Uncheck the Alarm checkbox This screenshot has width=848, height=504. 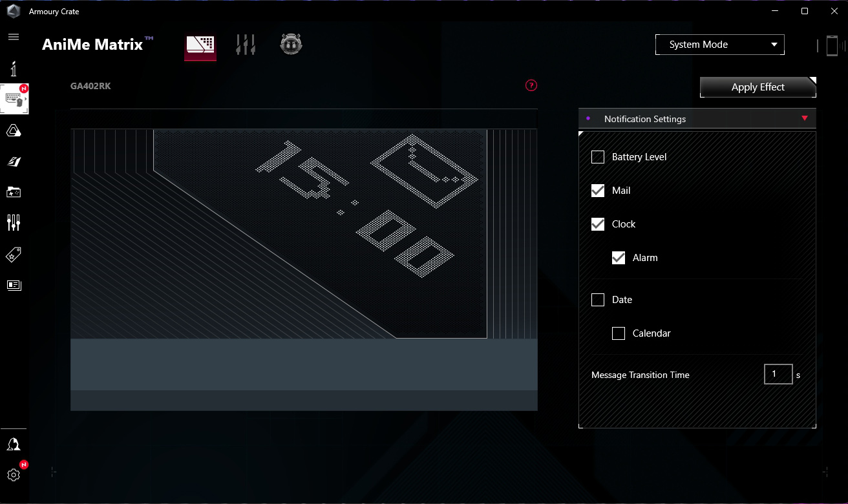click(619, 258)
